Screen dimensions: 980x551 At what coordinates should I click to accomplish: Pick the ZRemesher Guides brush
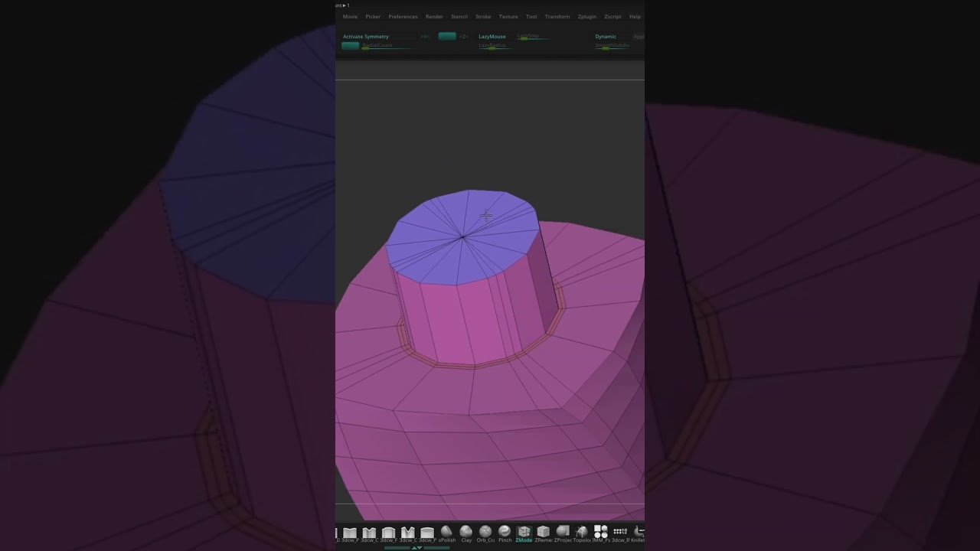tap(544, 532)
